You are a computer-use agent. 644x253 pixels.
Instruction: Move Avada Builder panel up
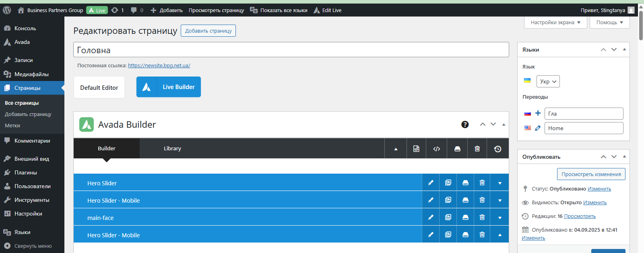pos(483,124)
